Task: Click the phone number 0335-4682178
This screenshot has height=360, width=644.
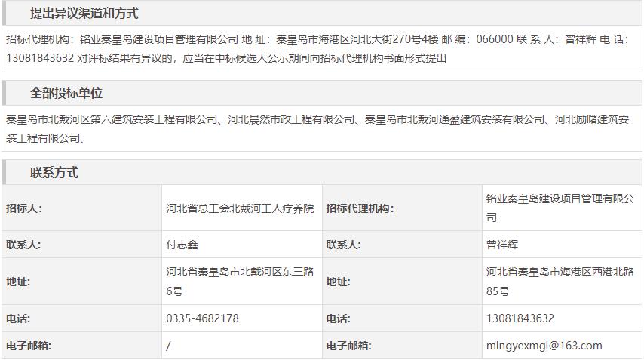Action: (x=202, y=318)
